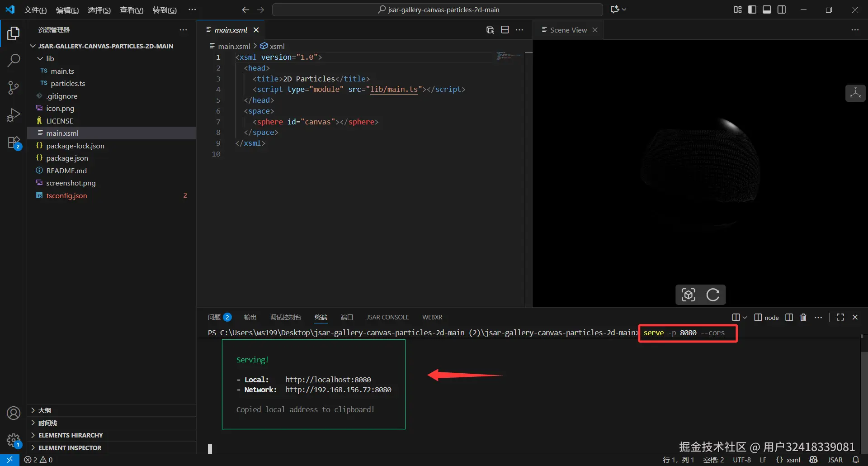Click the scene inspect cube icon
Viewport: 868px width, 466px height.
pos(688,295)
